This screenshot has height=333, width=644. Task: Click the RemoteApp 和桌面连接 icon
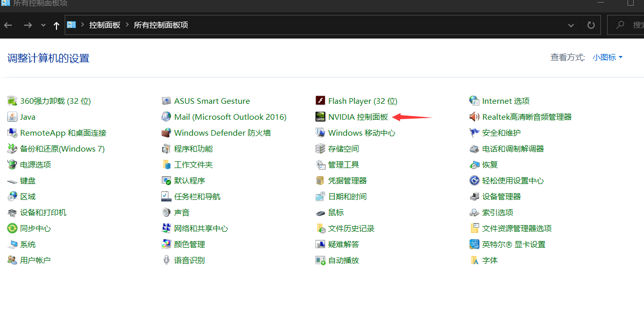pyautogui.click(x=12, y=133)
